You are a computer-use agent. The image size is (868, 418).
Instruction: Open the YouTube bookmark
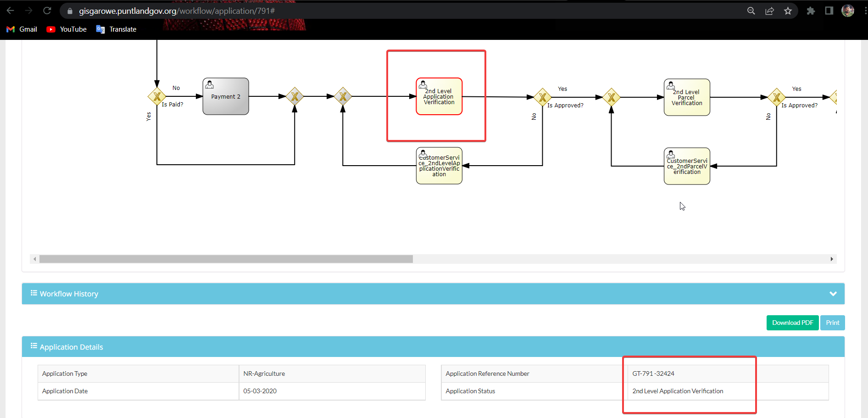pyautogui.click(x=67, y=29)
